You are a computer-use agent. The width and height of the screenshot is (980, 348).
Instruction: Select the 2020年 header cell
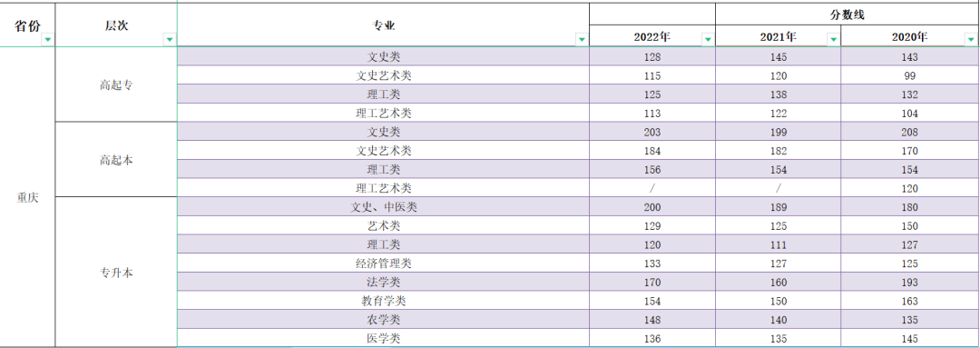click(910, 36)
